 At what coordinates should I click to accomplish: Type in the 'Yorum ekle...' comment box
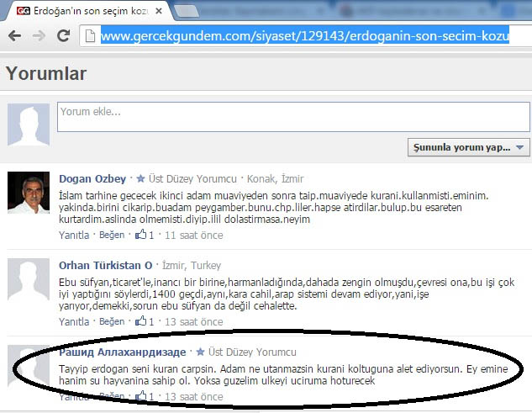point(292,117)
